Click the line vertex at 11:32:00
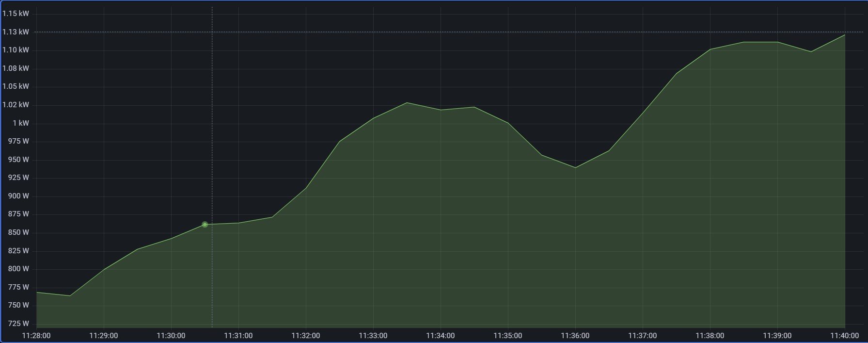The width and height of the screenshot is (868, 343). point(306,188)
